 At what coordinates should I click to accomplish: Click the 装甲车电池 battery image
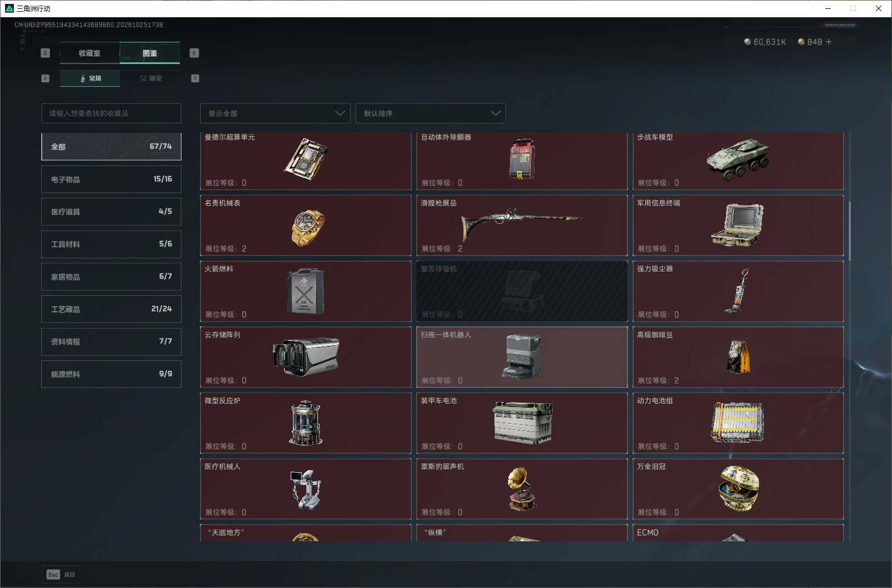[522, 423]
